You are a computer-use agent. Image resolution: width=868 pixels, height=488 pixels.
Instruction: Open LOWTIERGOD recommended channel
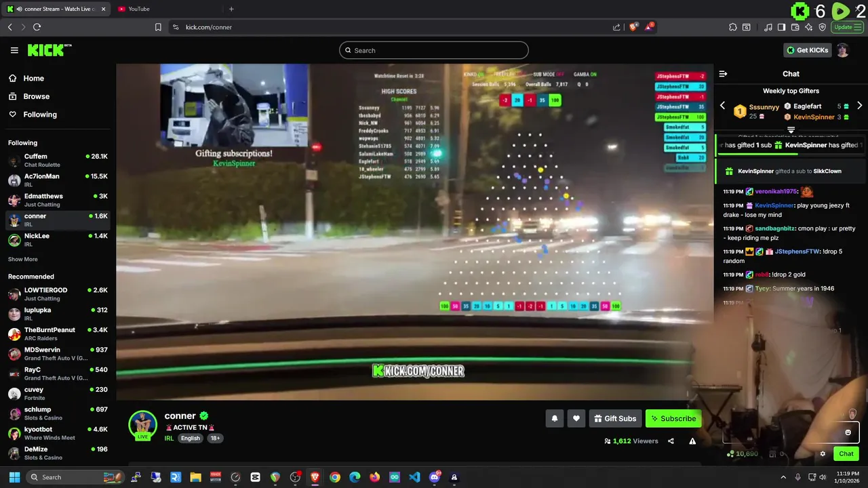point(58,294)
